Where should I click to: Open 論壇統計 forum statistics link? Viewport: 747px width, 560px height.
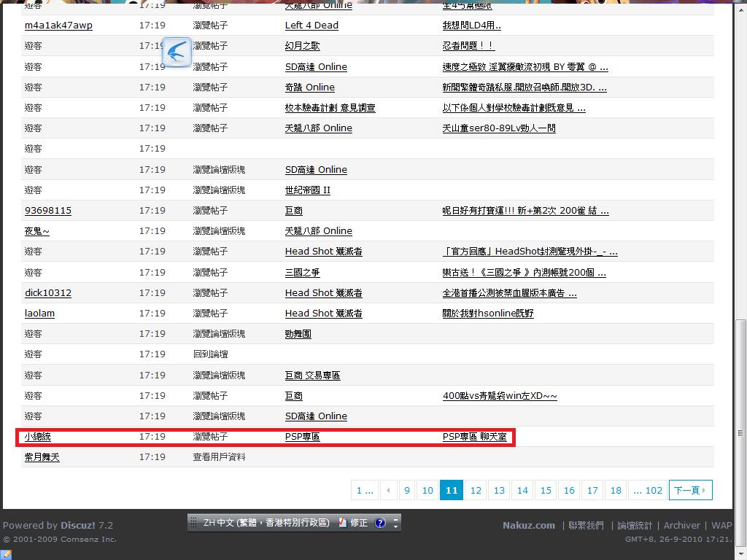[635, 525]
